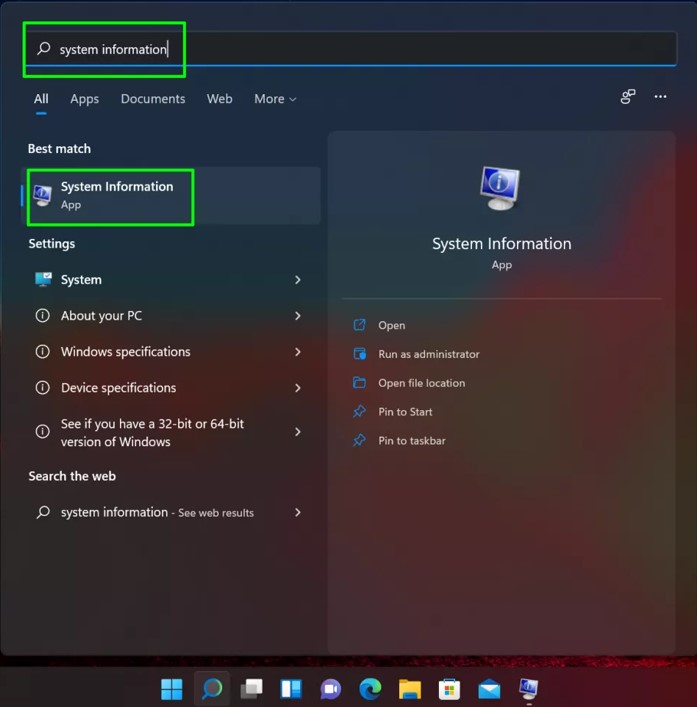Click Search icon on taskbar
The image size is (697, 707).
tap(212, 689)
